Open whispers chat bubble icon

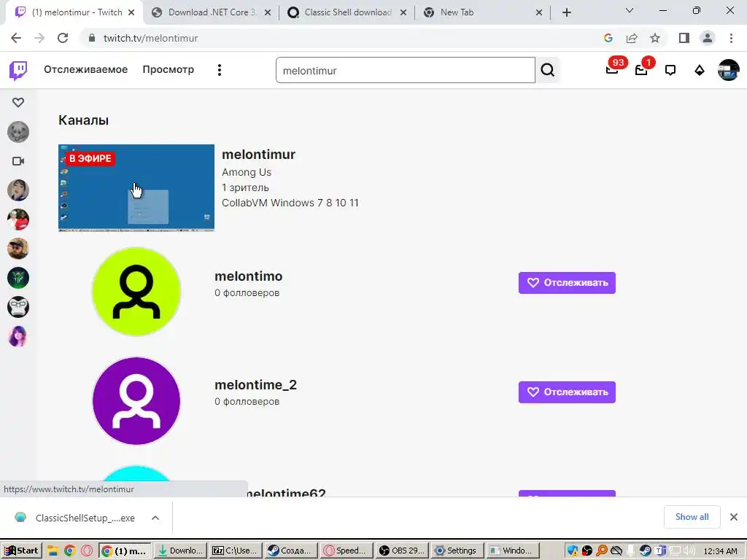(x=670, y=71)
